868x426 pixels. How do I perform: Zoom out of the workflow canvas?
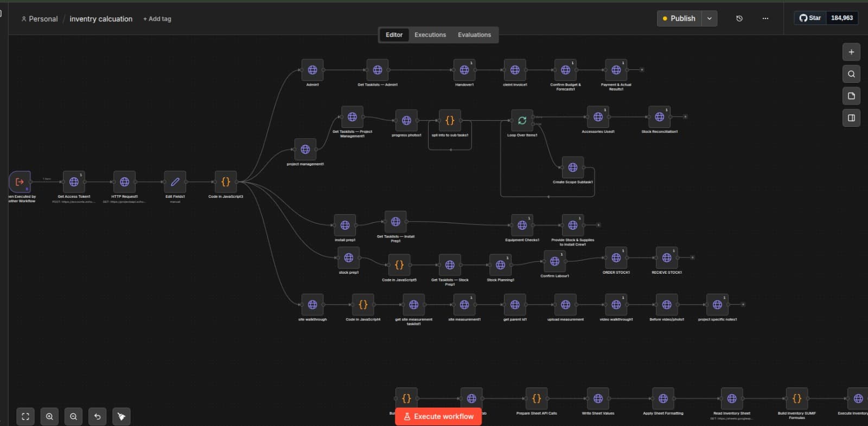73,416
